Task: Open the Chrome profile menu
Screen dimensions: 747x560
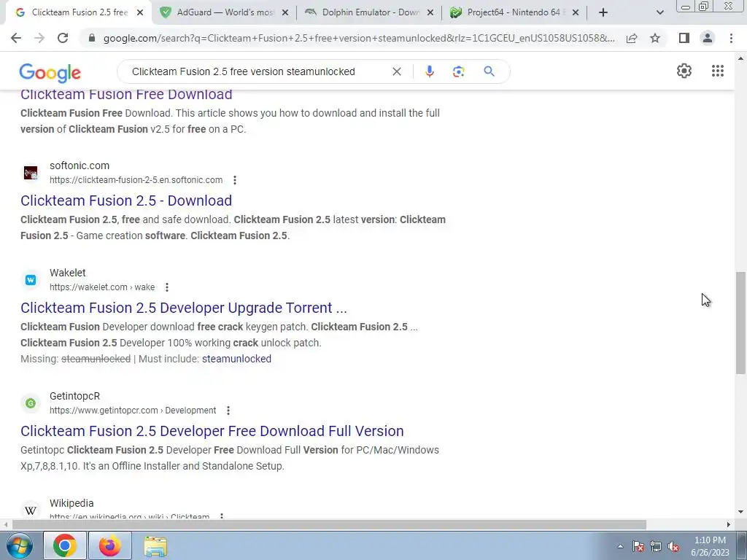Action: point(708,38)
